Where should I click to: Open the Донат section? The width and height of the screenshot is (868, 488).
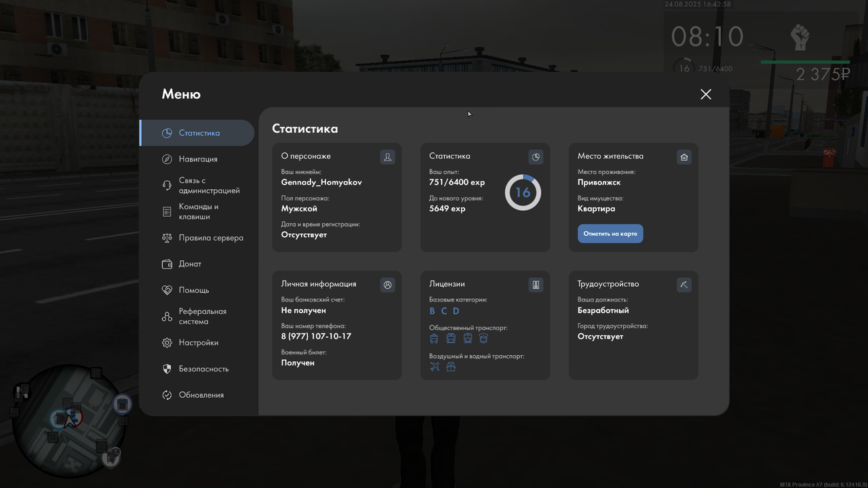tap(197, 264)
